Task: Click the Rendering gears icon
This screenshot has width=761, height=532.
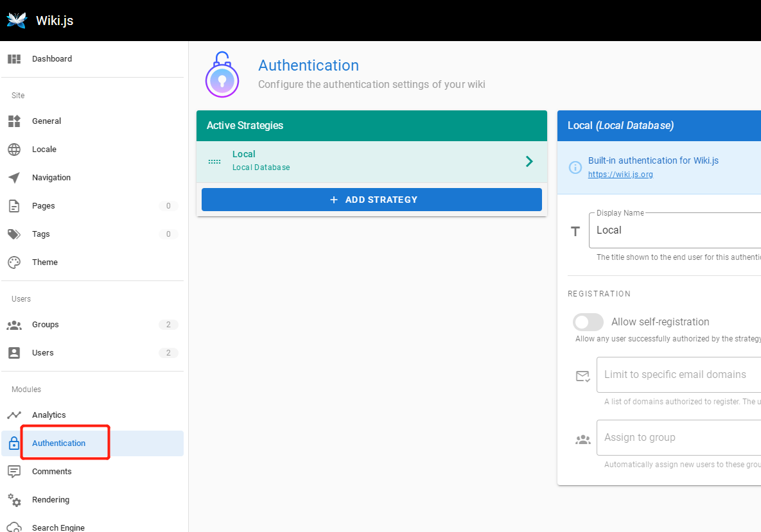Action: (x=14, y=499)
